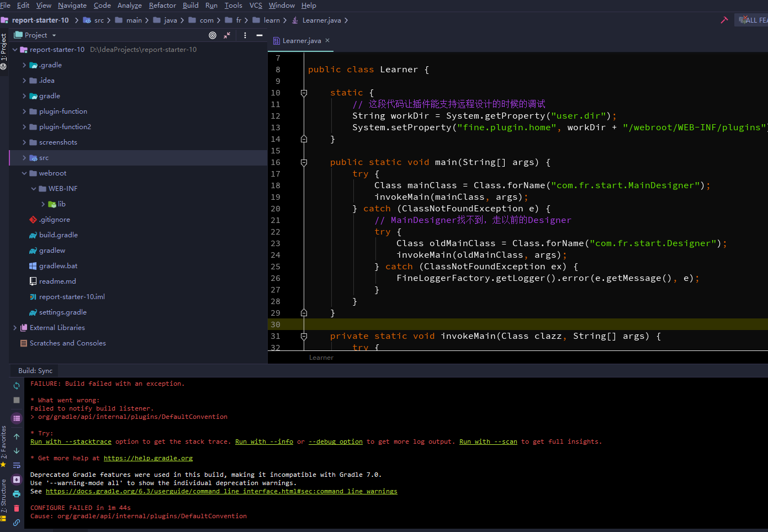Click the build hammer icon in top toolbar
Screen dimensions: 768x532
[x=724, y=20]
